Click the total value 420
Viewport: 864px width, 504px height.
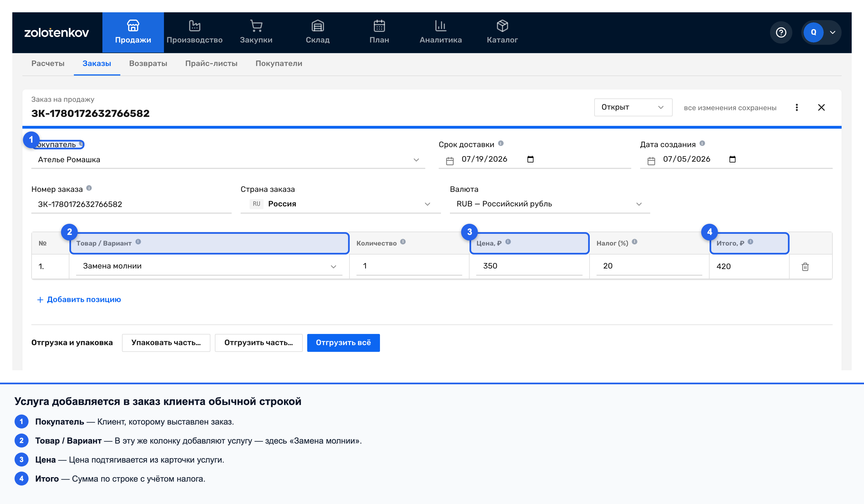(x=724, y=267)
